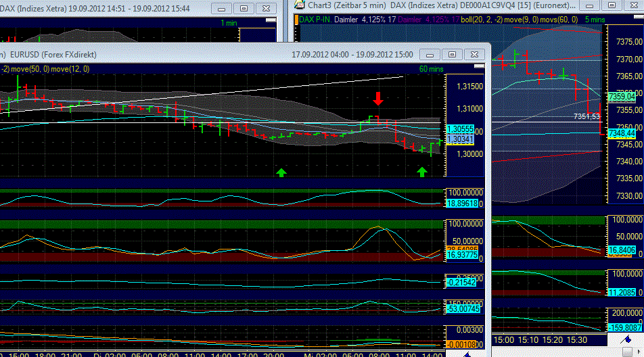Screen dimensions: 644x357
Task: Click the 16,8406 indicator value in Chart3
Action: (x=622, y=250)
